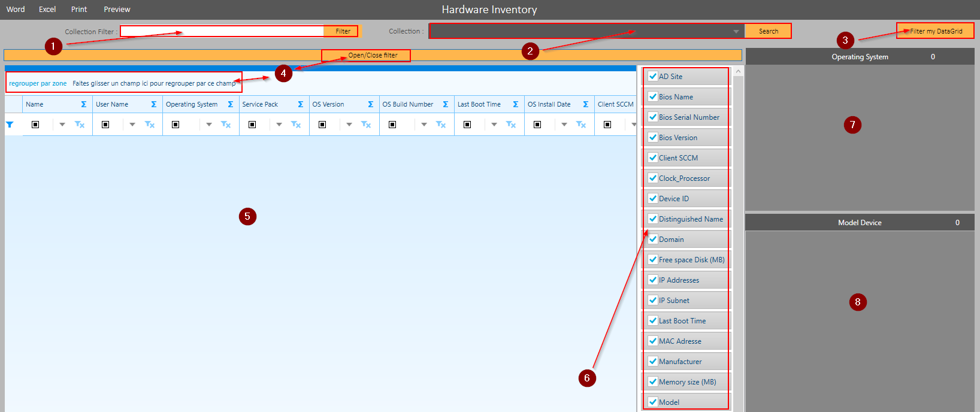980x412 pixels.
Task: Open filter value dropdown under Last Boot Time column
Action: (x=494, y=125)
